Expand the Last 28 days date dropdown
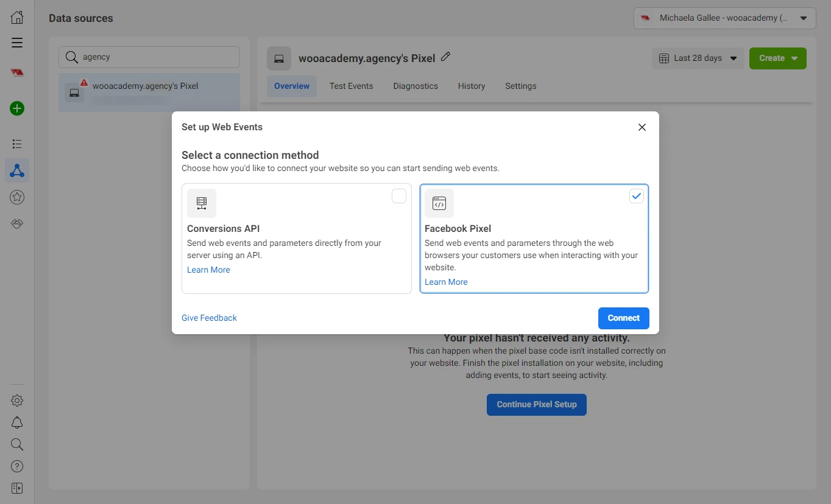Image resolution: width=831 pixels, height=504 pixels. (698, 58)
